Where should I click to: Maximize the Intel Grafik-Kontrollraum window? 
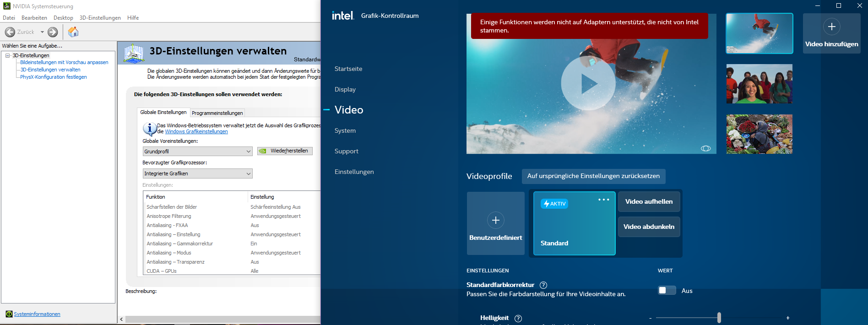[x=839, y=5]
